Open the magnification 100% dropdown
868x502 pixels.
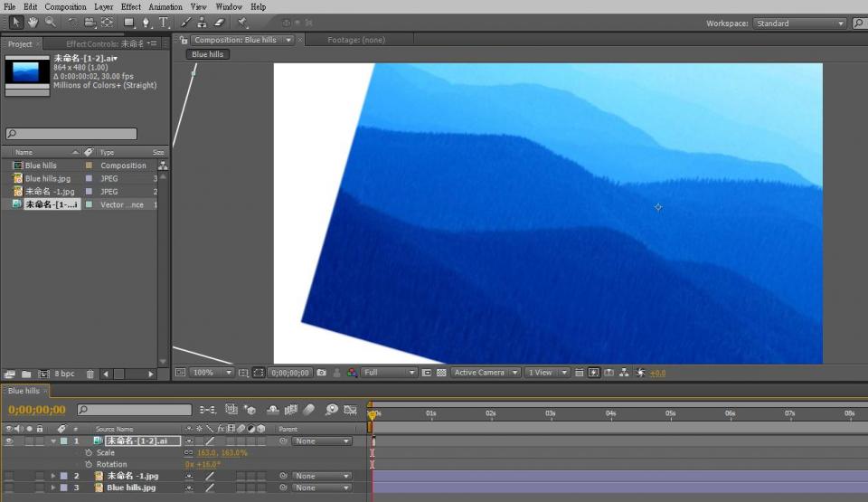(x=213, y=373)
